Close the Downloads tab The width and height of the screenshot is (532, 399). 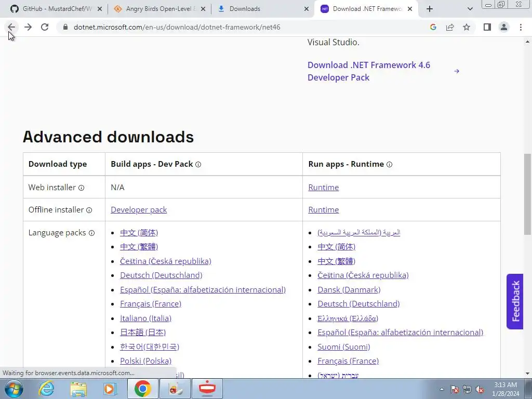pyautogui.click(x=307, y=9)
